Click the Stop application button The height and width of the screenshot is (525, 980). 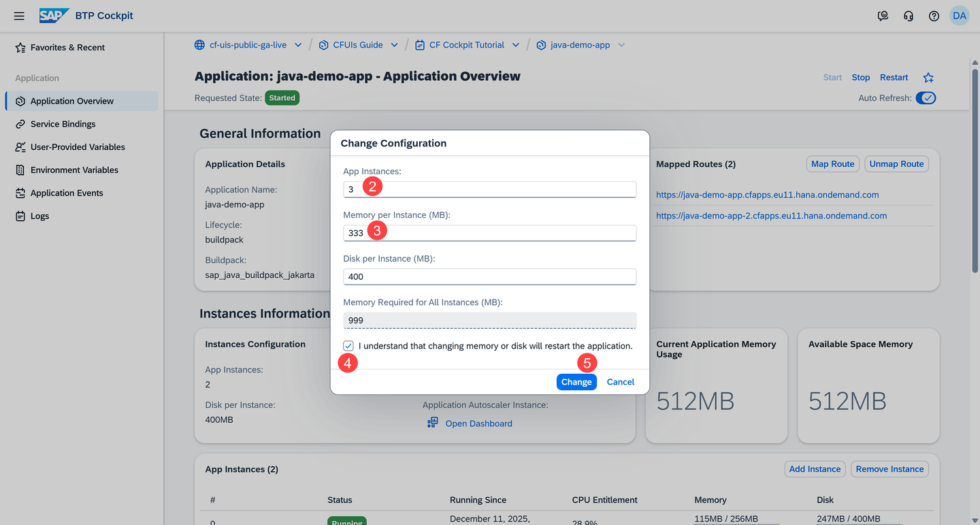coord(861,78)
